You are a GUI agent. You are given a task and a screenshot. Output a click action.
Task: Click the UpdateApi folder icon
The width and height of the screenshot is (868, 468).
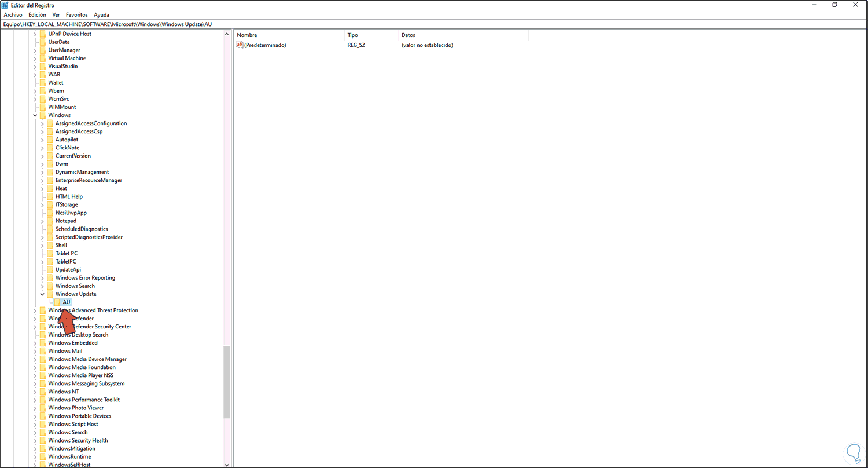[x=50, y=269]
